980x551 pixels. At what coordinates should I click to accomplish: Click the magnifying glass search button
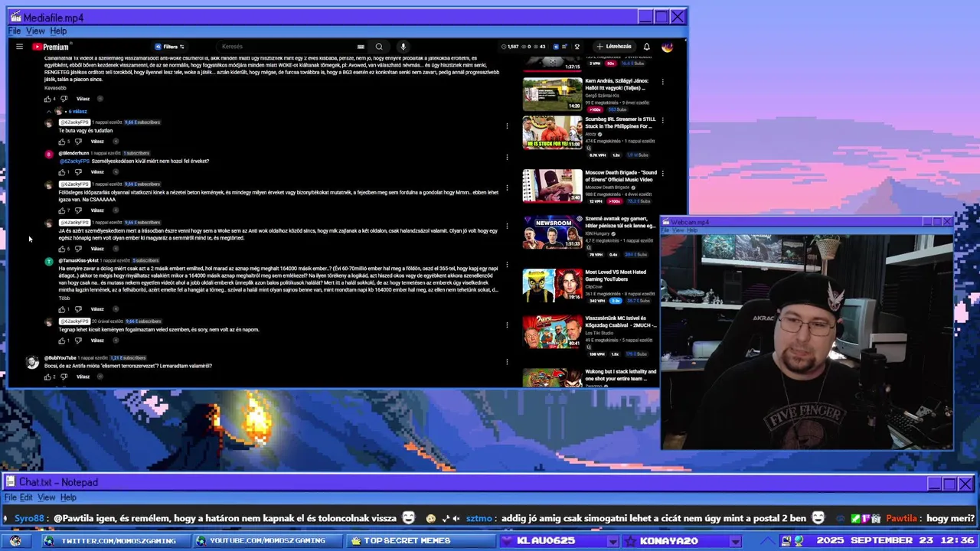[379, 47]
